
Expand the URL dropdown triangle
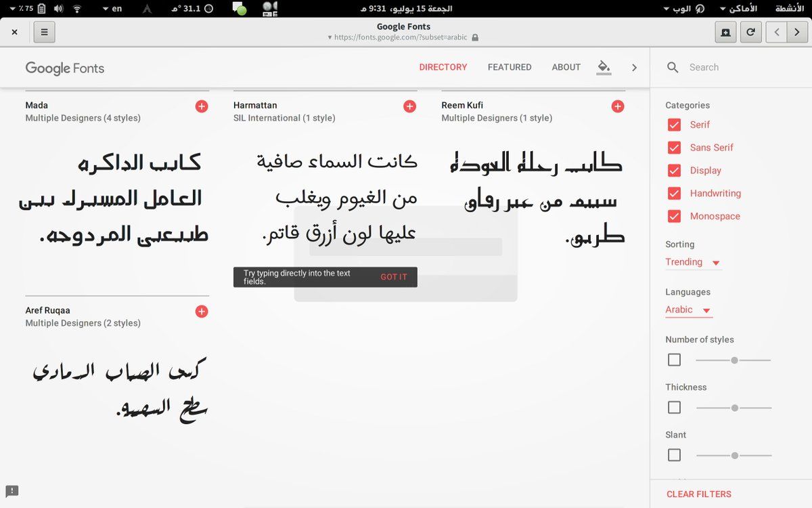(330, 38)
